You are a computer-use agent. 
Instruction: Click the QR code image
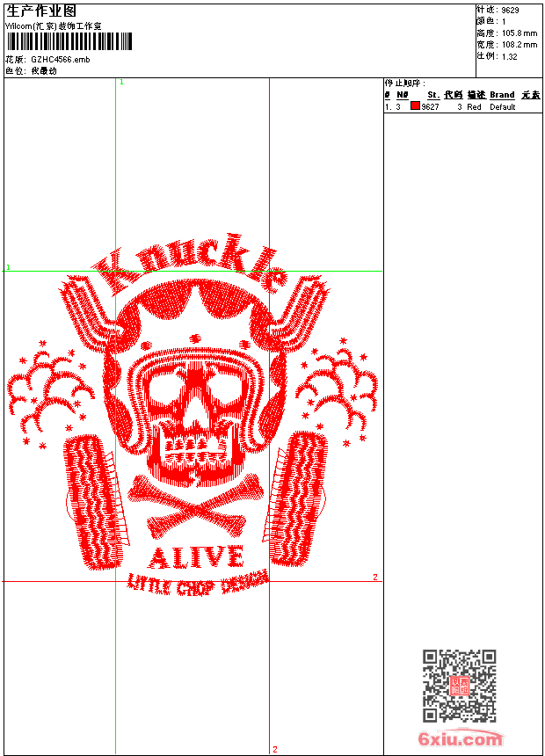[460, 686]
